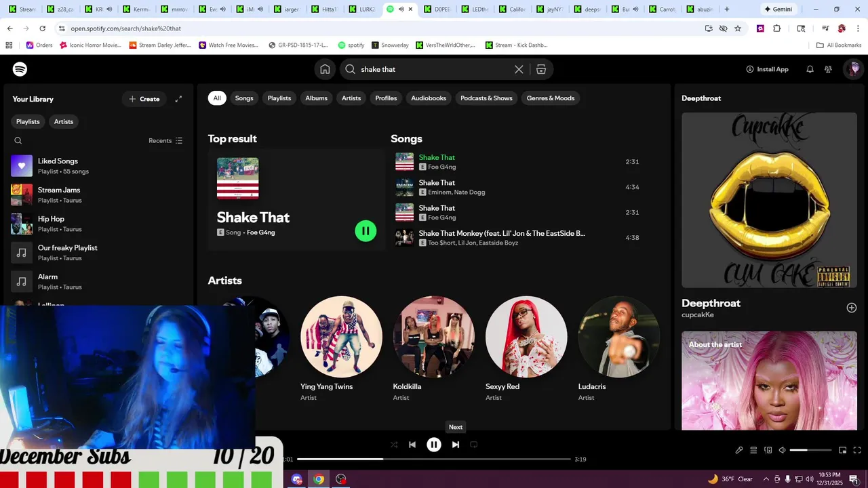Select the Songs search filter

pos(244,98)
